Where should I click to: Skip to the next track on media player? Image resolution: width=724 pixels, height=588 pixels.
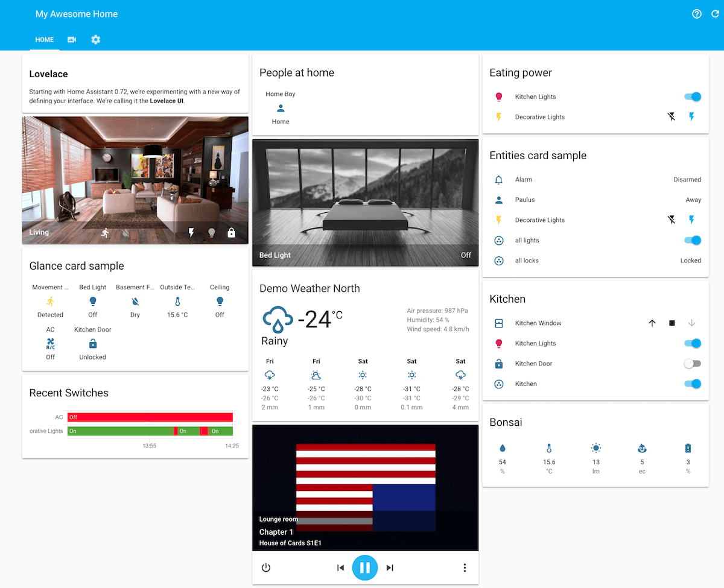[390, 567]
